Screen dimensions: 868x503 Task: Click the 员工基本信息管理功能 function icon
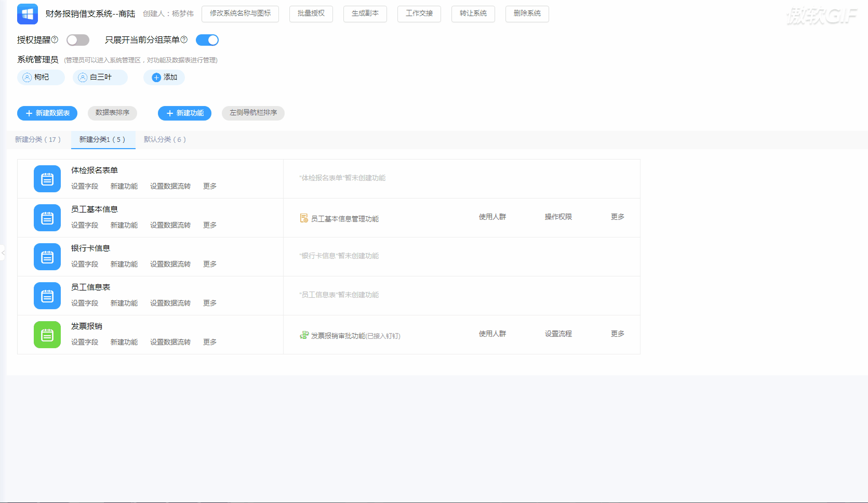click(303, 218)
